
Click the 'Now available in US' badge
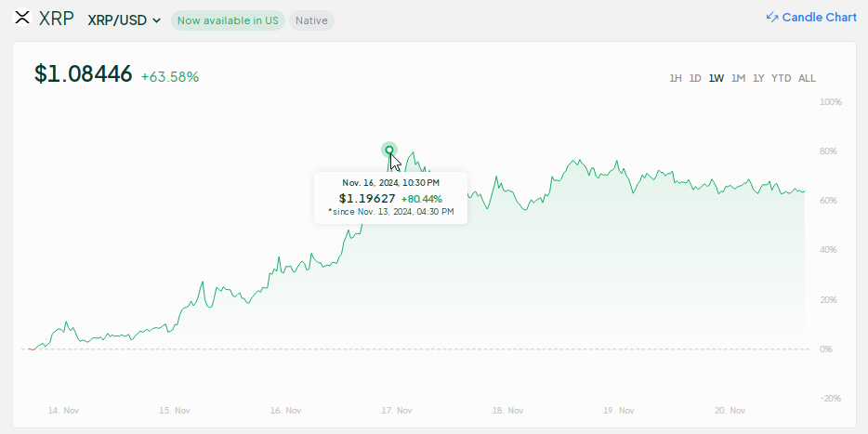pyautogui.click(x=228, y=20)
